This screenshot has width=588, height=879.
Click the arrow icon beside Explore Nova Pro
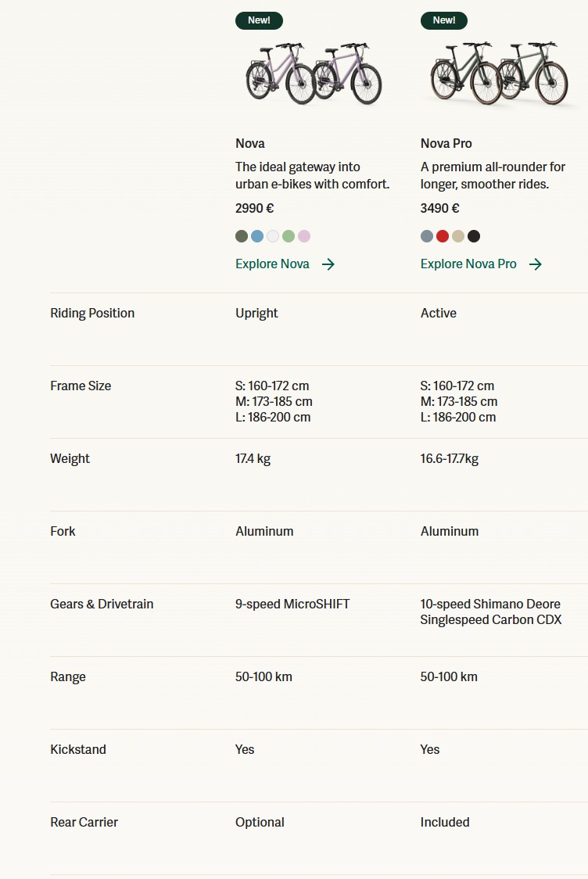click(536, 264)
